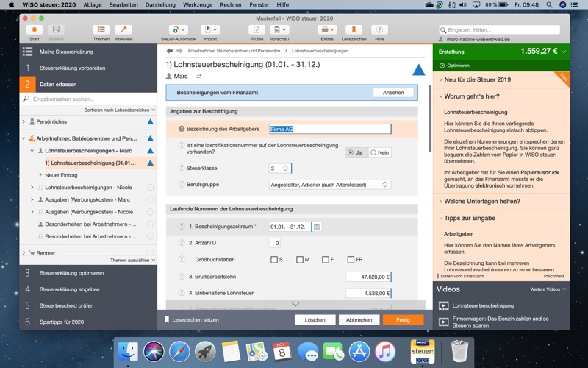The width and height of the screenshot is (588, 368).
Task: Click the swap person icon next to Marc
Action: [x=198, y=77]
